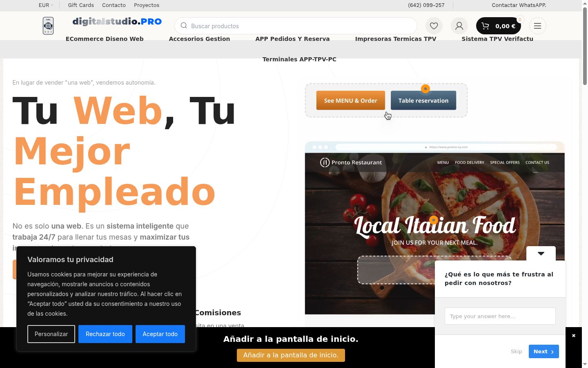The height and width of the screenshot is (368, 588).
Task: Open Impresoras Termicas TPV menu
Action: click(x=396, y=39)
